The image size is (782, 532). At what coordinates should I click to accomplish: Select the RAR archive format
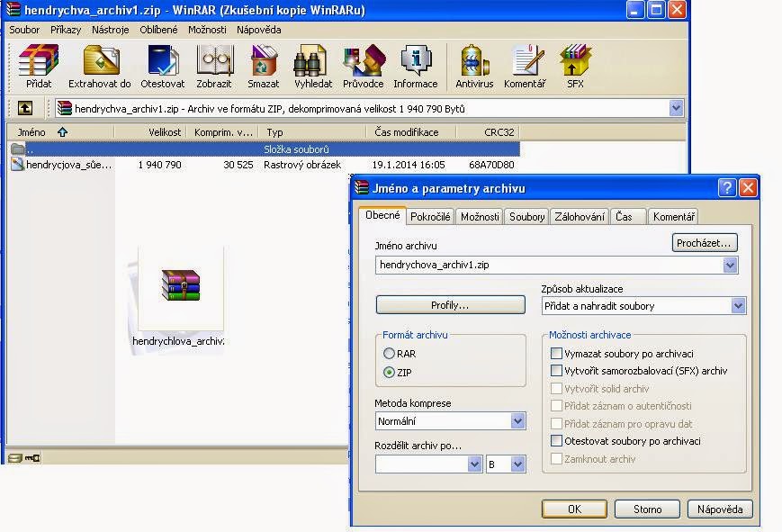click(x=389, y=354)
